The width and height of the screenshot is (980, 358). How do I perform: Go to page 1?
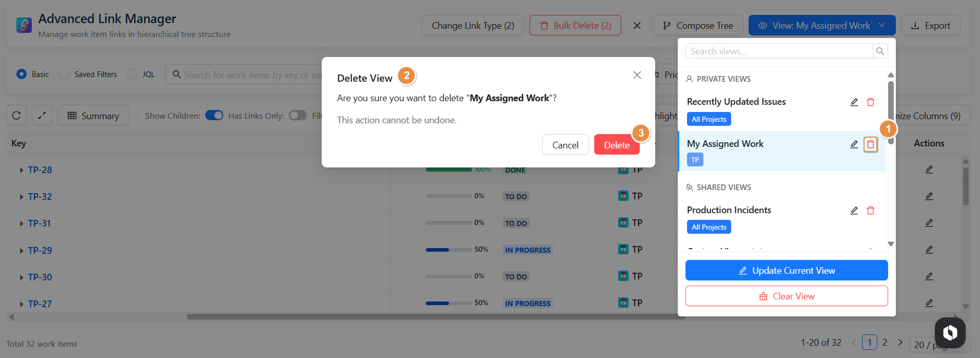pyautogui.click(x=870, y=342)
